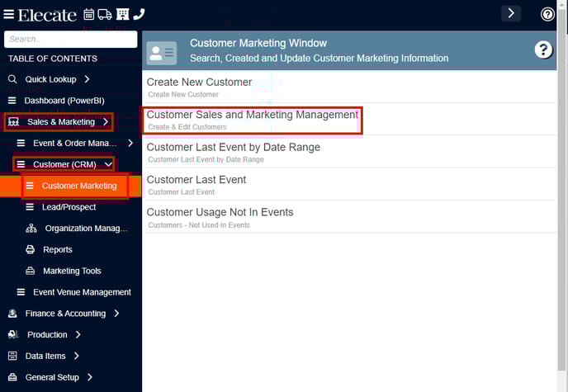
Task: Click the Production forklift icon
Action: pos(13,335)
